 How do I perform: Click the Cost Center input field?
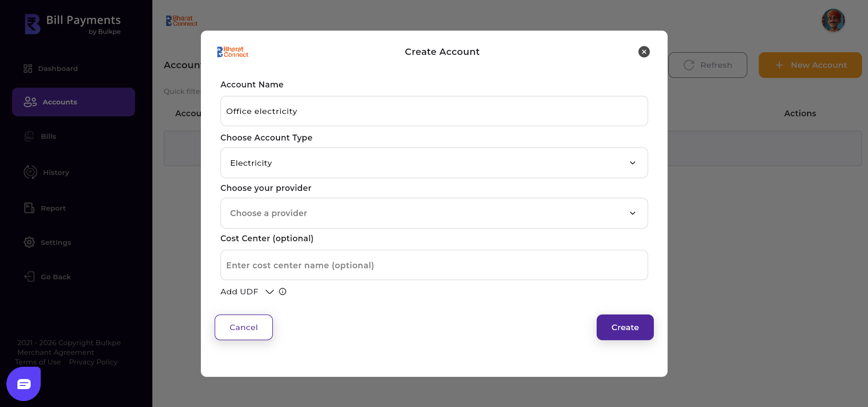point(434,266)
